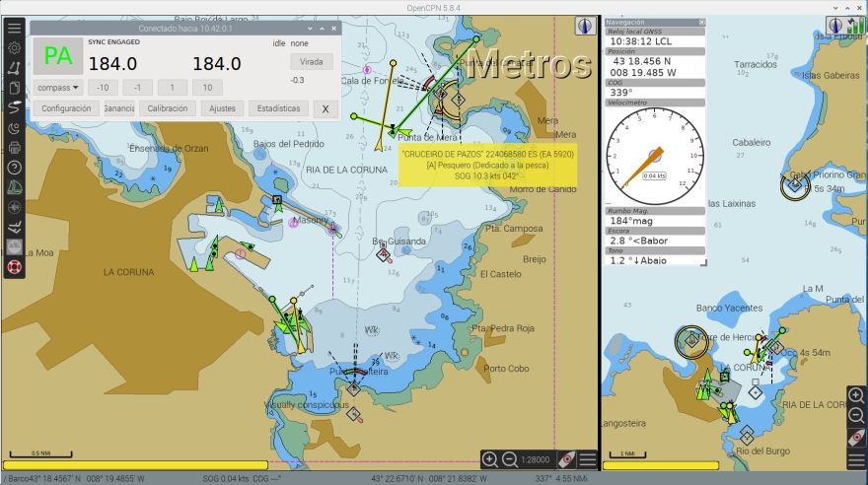This screenshot has width=868, height=485.
Task: Zoom out on the right chart panel
Action: pyautogui.click(x=856, y=415)
